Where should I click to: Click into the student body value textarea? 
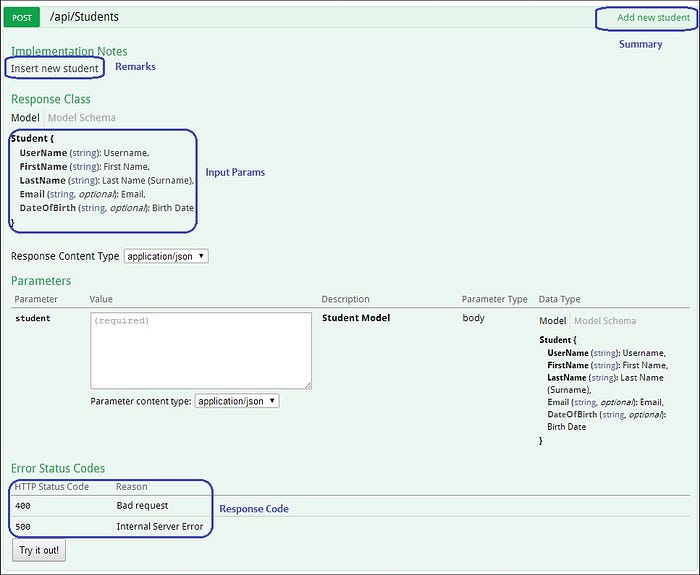pos(201,350)
